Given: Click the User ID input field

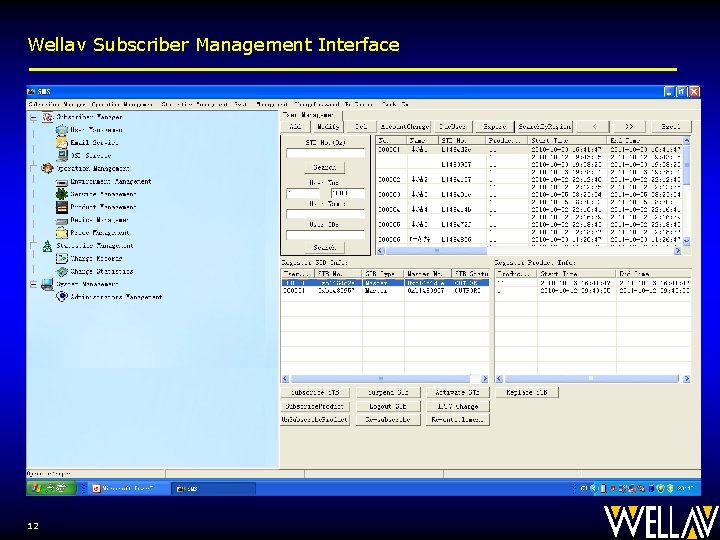Looking at the screenshot, I should [325, 235].
